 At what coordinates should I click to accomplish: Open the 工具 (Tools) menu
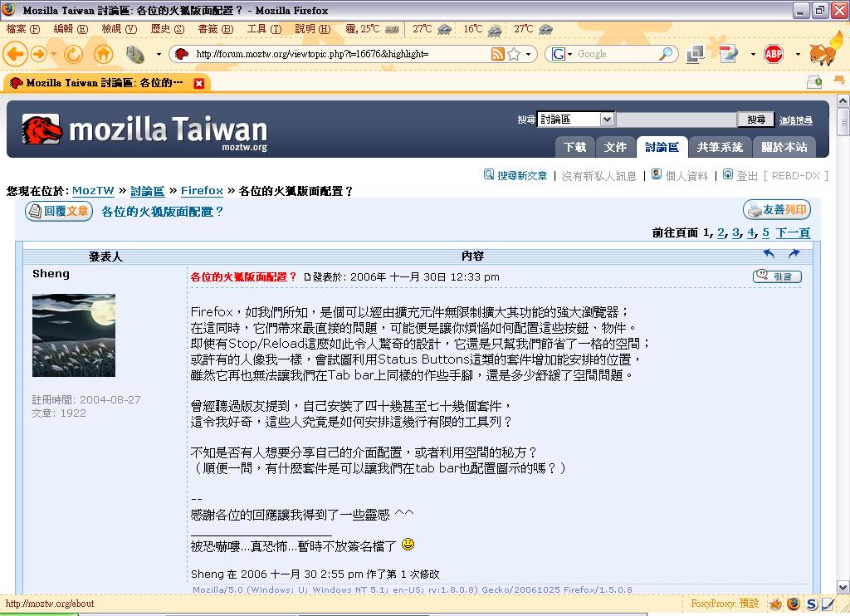click(264, 29)
